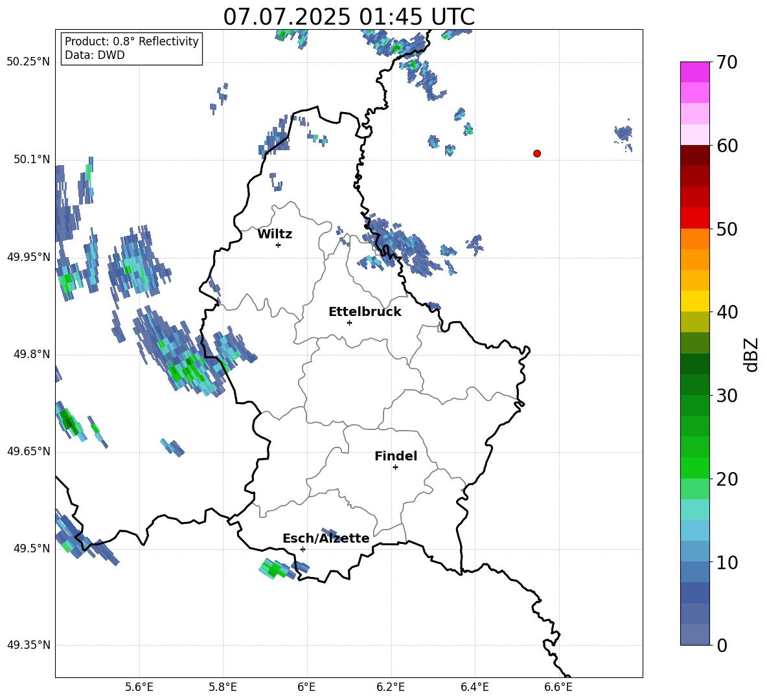This screenshot has height=700, width=767.
Task: Click the Findel city label
Action: (396, 456)
